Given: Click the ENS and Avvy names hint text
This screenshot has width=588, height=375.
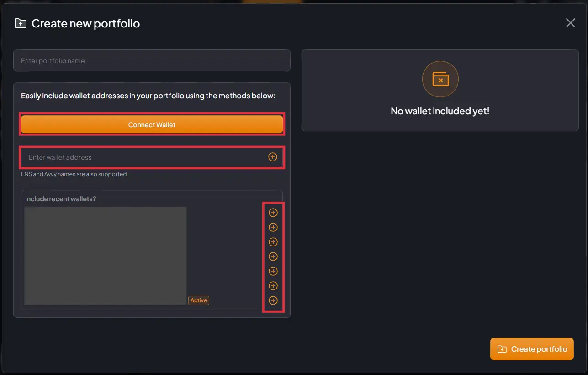Looking at the screenshot, I should (74, 174).
